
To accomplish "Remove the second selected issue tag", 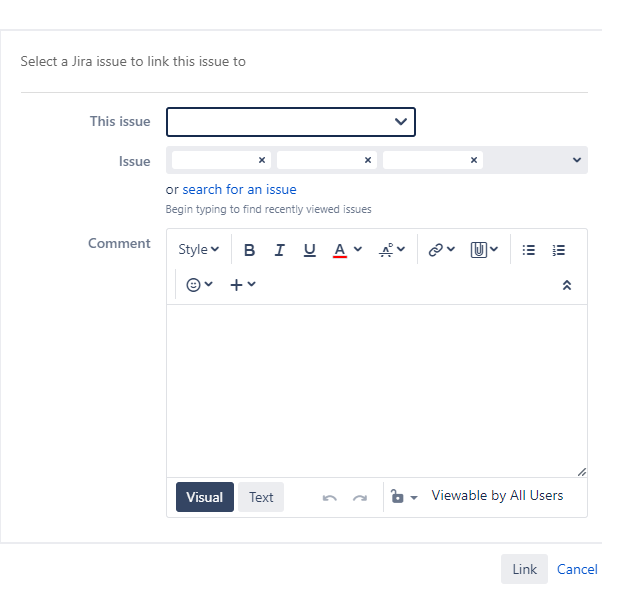I will 368,160.
